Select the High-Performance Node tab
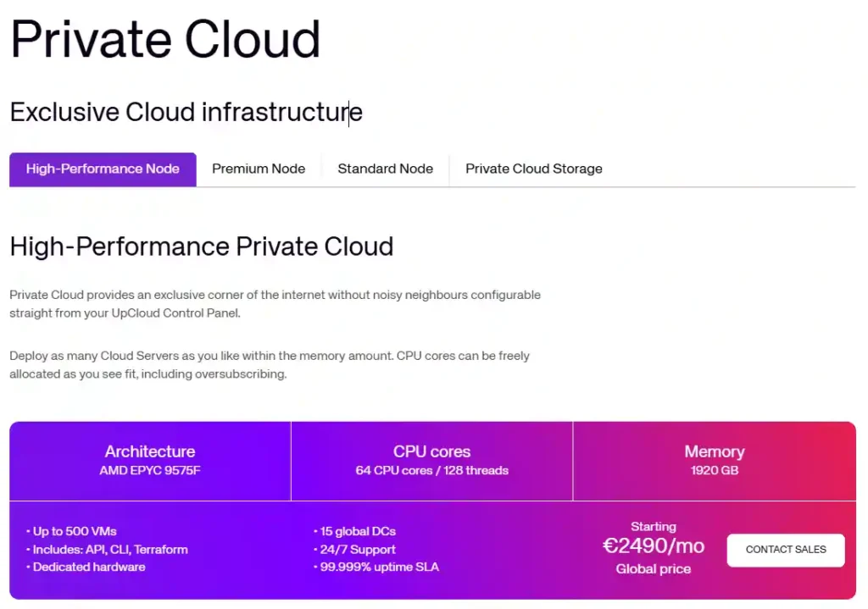 pyautogui.click(x=103, y=169)
